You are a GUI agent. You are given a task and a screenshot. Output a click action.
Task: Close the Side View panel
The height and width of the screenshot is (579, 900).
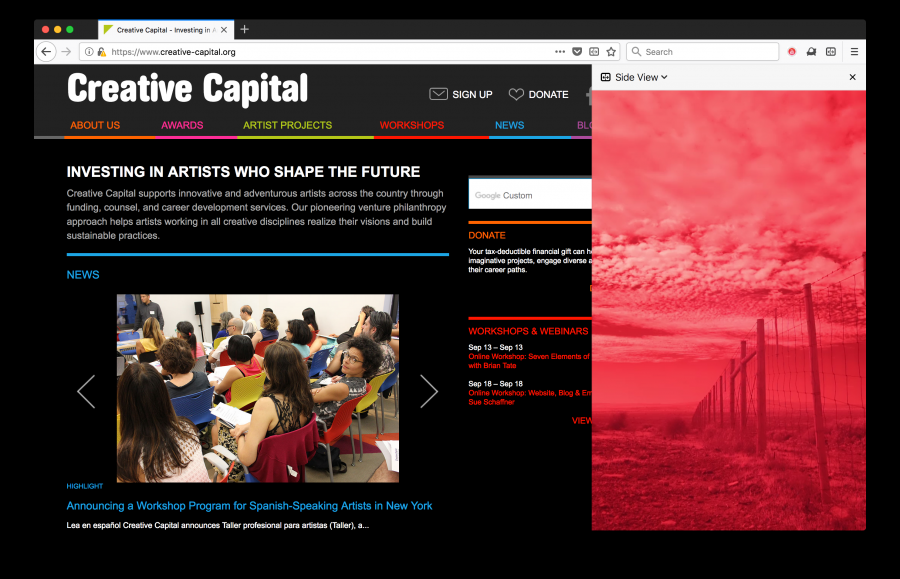coord(852,77)
